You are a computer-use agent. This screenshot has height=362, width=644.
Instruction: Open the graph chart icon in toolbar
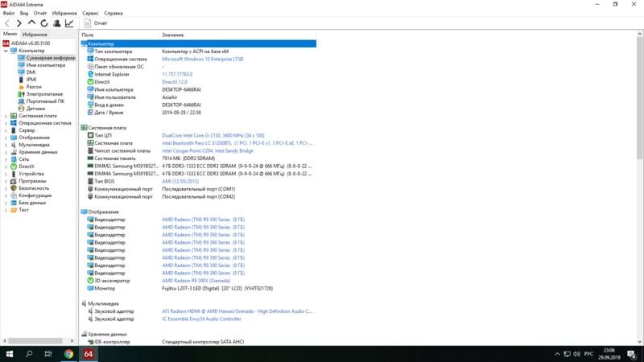coord(69,23)
